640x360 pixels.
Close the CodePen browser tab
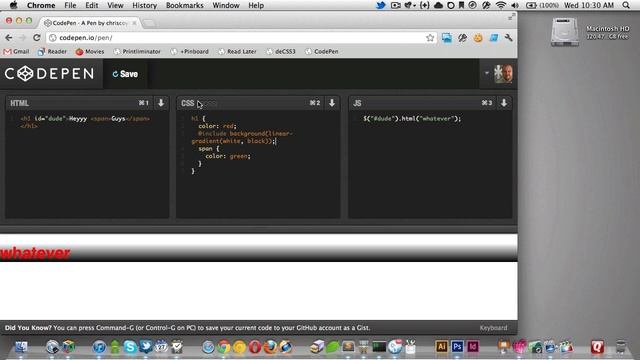134,23
